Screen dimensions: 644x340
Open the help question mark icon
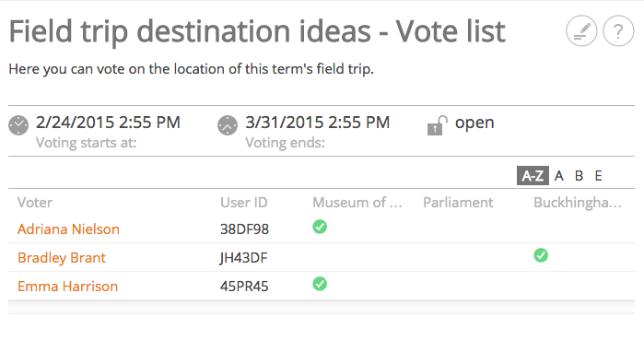point(618,30)
